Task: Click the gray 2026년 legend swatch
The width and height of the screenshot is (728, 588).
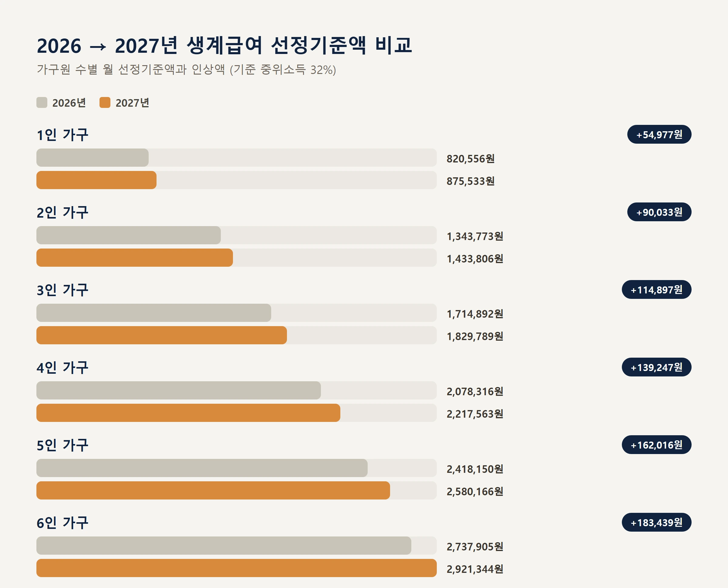Action: tap(42, 103)
